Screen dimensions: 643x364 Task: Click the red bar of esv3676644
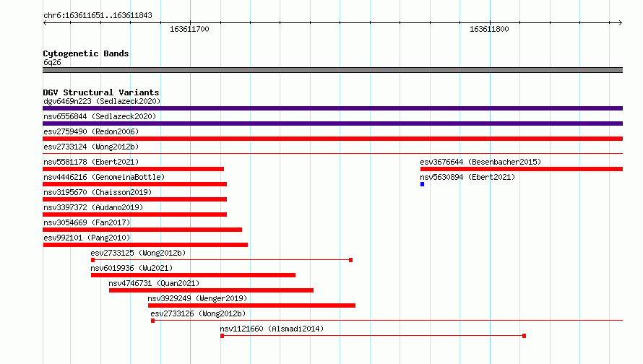(x=522, y=169)
